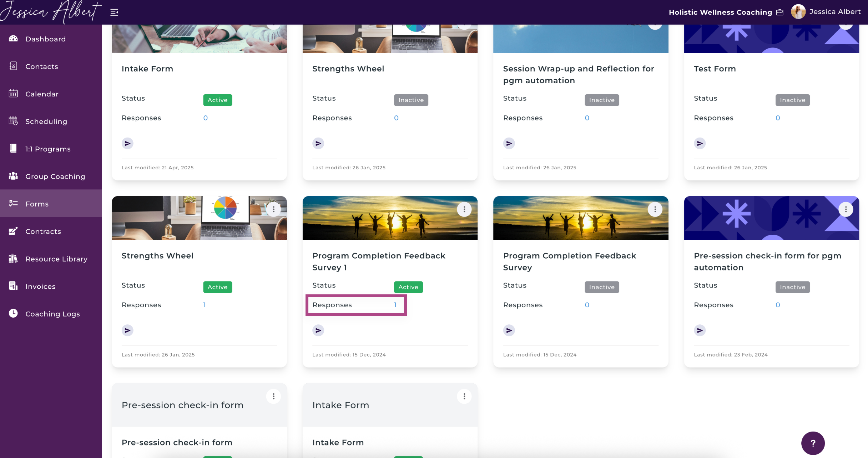The height and width of the screenshot is (458, 868).
Task: Open three-dot menu on bottom Intake Form
Action: click(464, 396)
